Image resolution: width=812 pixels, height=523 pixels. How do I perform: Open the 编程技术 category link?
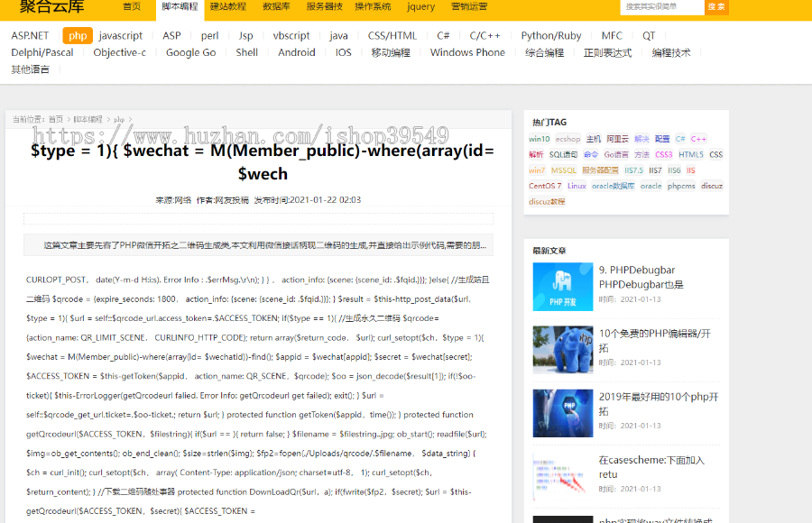click(x=671, y=52)
